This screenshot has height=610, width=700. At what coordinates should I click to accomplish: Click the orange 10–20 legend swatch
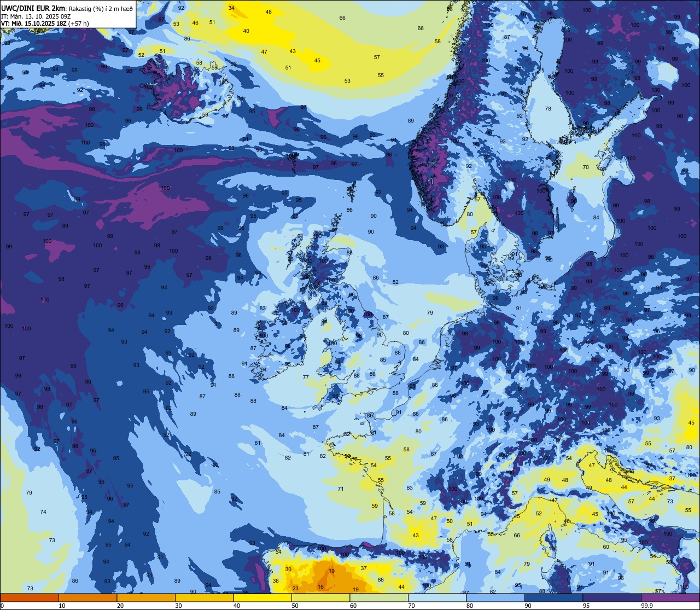click(x=87, y=597)
